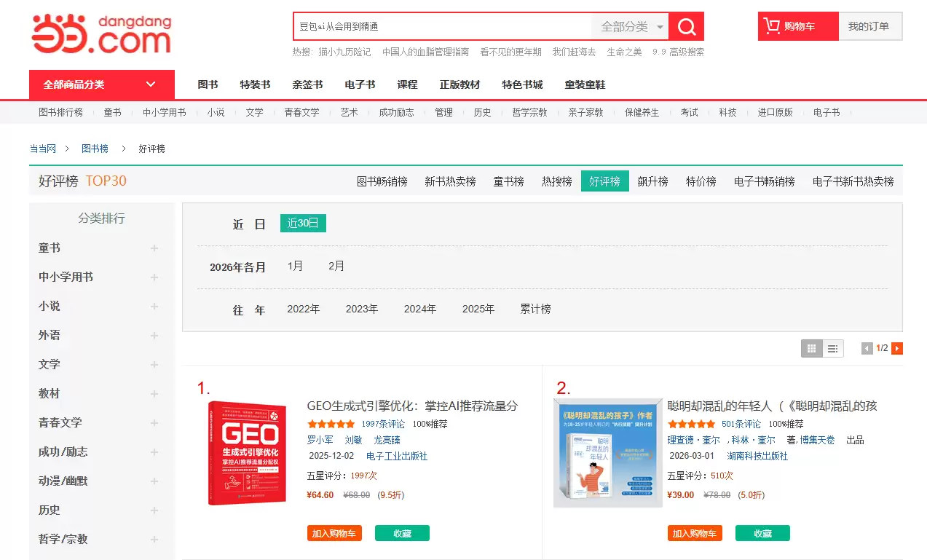
Task: Expand the 童书 category with its plus sign
Action: (154, 248)
